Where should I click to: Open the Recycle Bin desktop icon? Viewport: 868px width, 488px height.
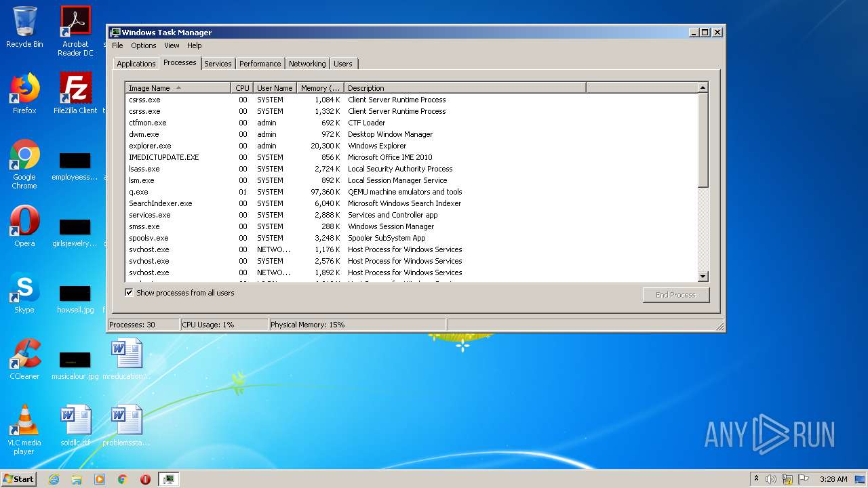(x=24, y=27)
